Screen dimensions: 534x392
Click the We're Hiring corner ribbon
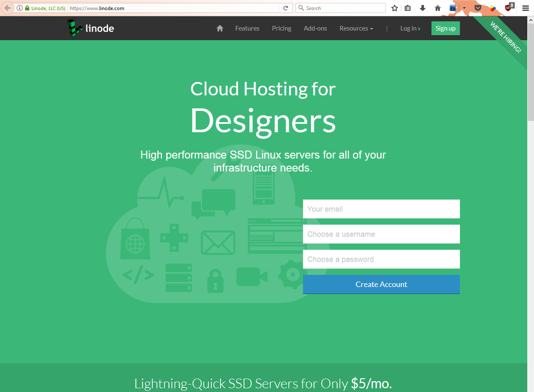pyautogui.click(x=506, y=37)
